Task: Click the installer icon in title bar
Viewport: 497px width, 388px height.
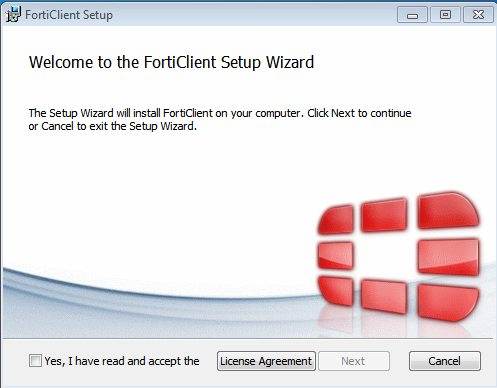Action: click(13, 14)
